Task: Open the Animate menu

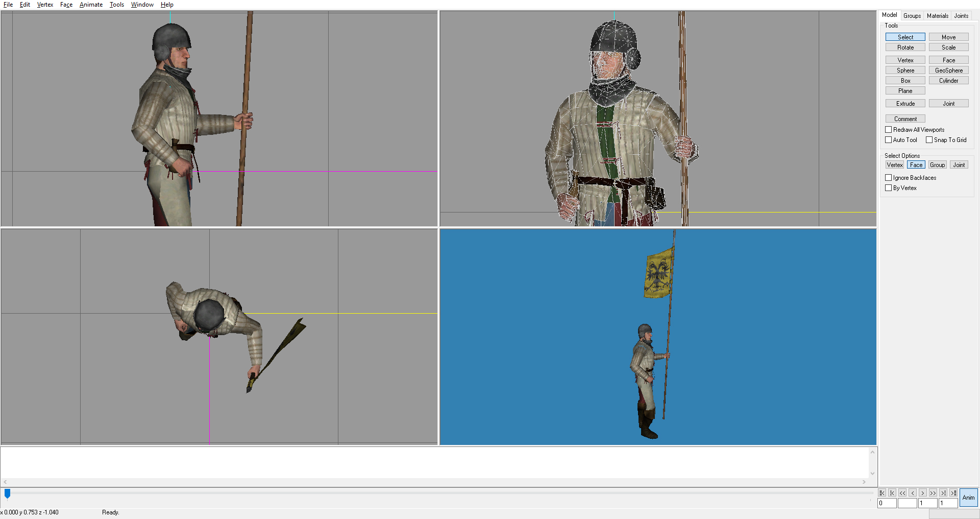Action: click(91, 5)
